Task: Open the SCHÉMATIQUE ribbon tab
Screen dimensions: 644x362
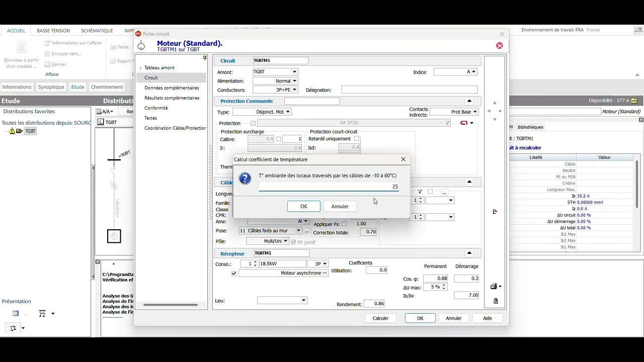Action: pyautogui.click(x=97, y=31)
